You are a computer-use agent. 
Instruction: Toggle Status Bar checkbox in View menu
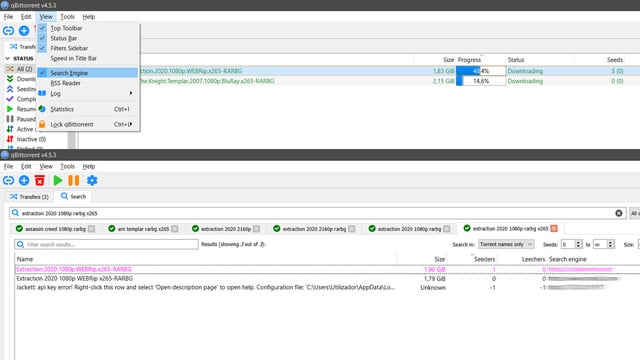(x=42, y=38)
